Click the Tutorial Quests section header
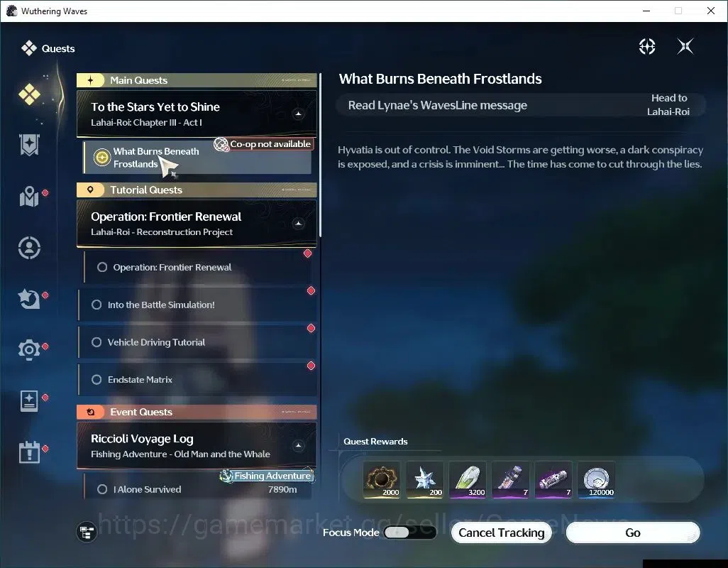The height and width of the screenshot is (568, 728). [x=197, y=190]
